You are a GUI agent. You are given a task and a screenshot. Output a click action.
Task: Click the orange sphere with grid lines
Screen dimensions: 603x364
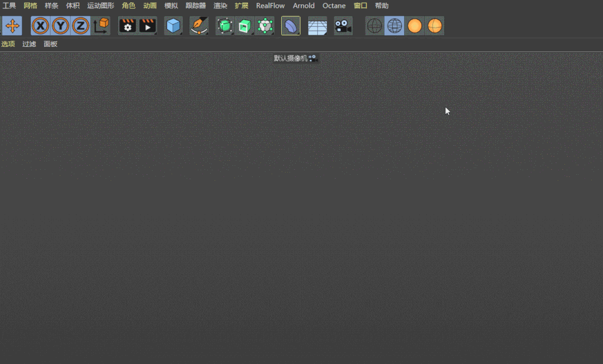pyautogui.click(x=435, y=26)
